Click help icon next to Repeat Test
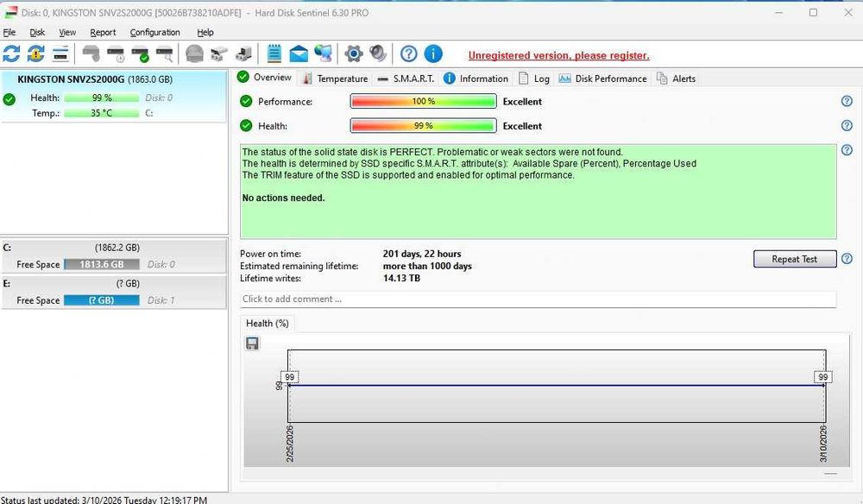863x504 pixels. pos(847,259)
